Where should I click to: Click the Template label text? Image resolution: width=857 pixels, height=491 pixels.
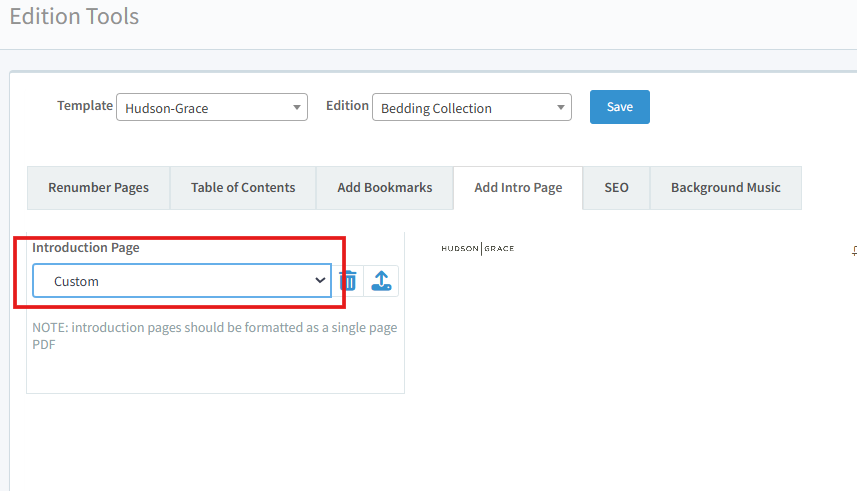pos(85,106)
